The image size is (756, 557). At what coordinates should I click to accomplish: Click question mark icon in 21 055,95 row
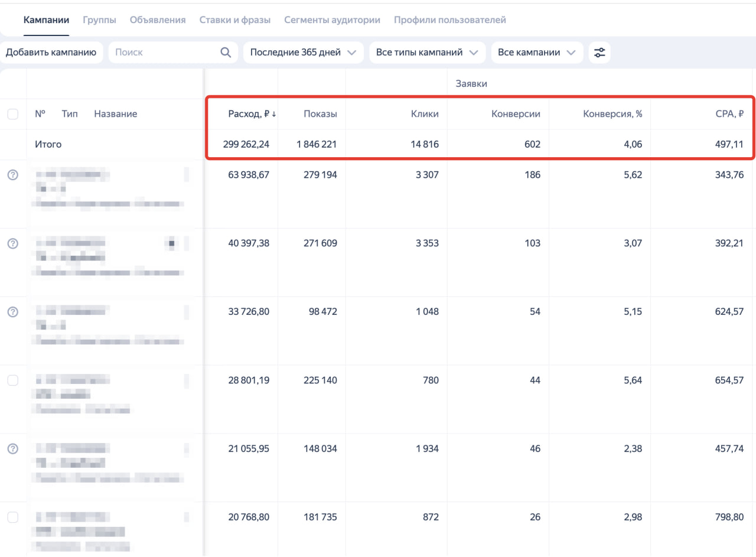point(12,449)
